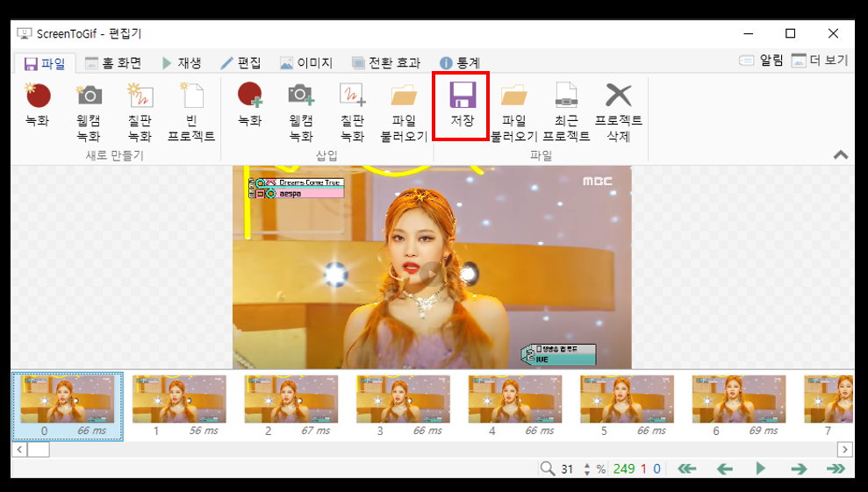Image resolution: width=868 pixels, height=492 pixels.
Task: Open new board recording (칠판 녹화) under 새로 만들기
Action: (x=140, y=111)
